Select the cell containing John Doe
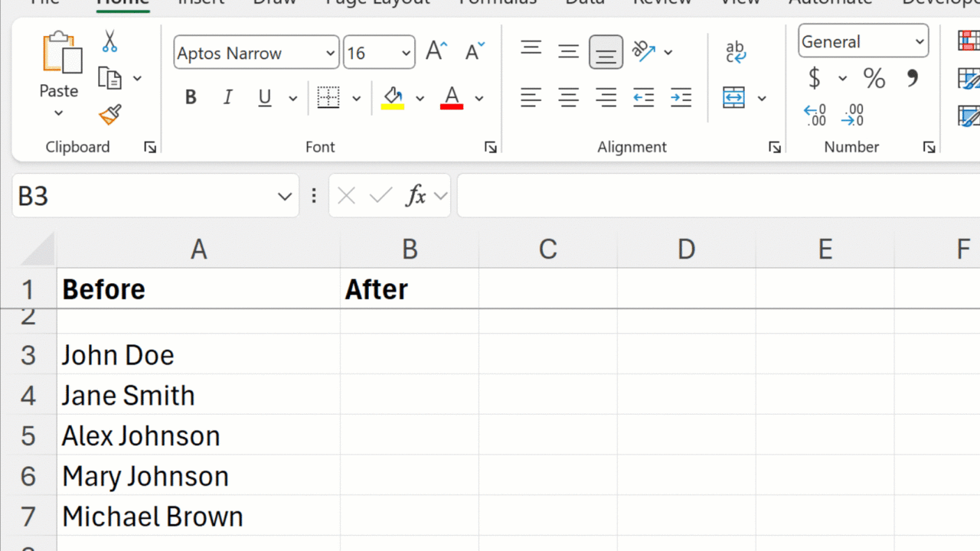The image size is (980, 551). (199, 354)
